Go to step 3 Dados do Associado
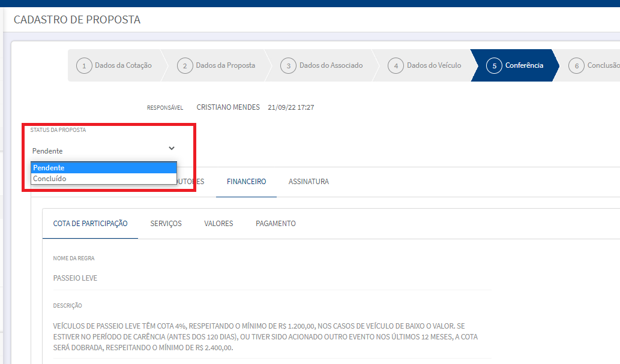Viewport: 620px width, 364px height. [x=322, y=65]
